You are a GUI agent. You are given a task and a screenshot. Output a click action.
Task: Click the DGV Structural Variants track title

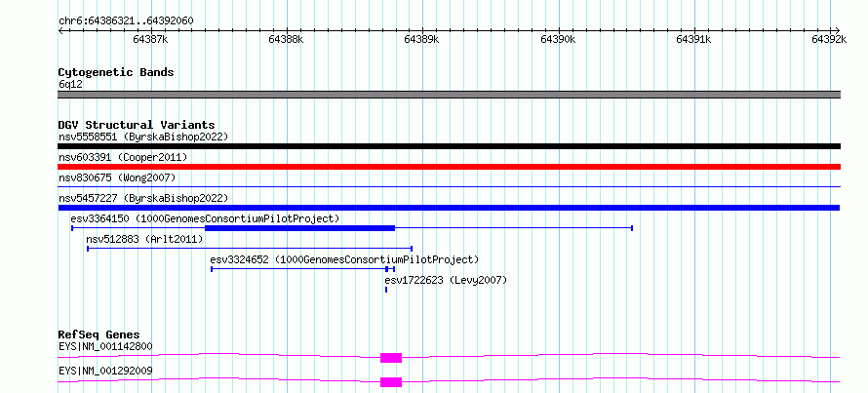pyautogui.click(x=137, y=125)
